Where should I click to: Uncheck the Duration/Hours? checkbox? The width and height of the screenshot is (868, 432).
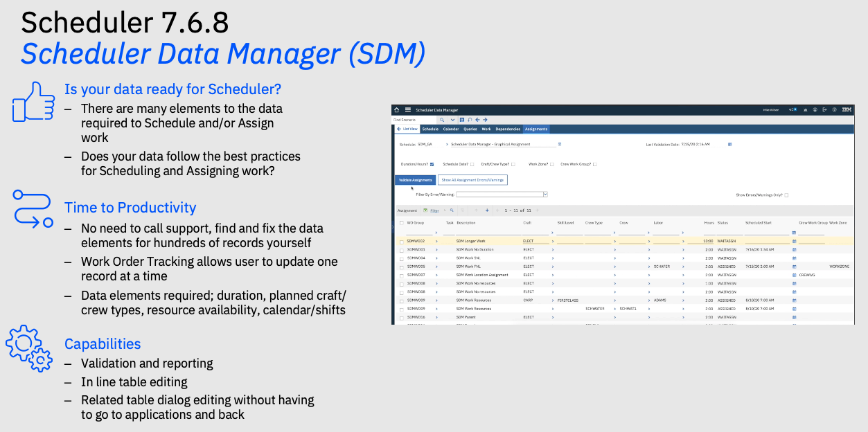tap(432, 164)
